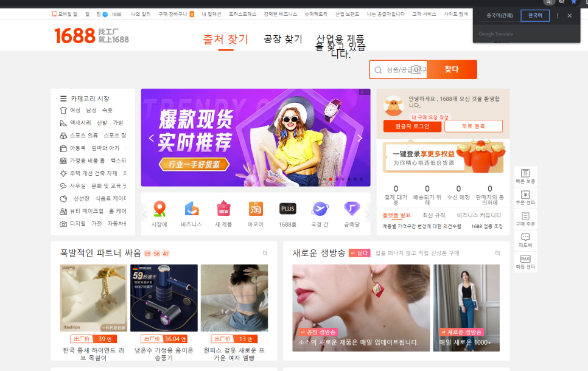The height and width of the screenshot is (371, 588).
Task: Select 액세서리 category link
Action: [80, 123]
